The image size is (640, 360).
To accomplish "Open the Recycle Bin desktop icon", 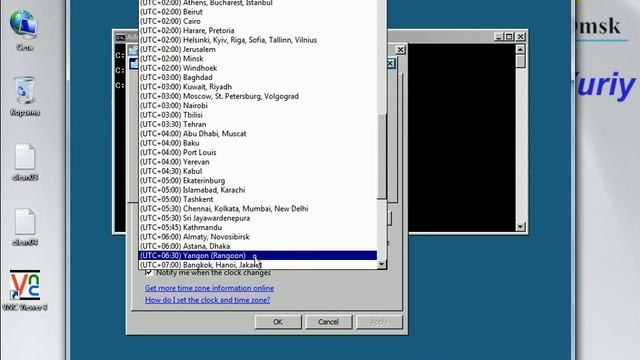I will point(24,96).
